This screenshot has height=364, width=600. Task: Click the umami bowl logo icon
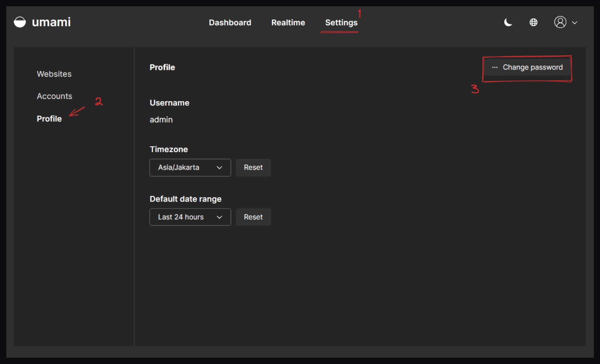pos(20,22)
